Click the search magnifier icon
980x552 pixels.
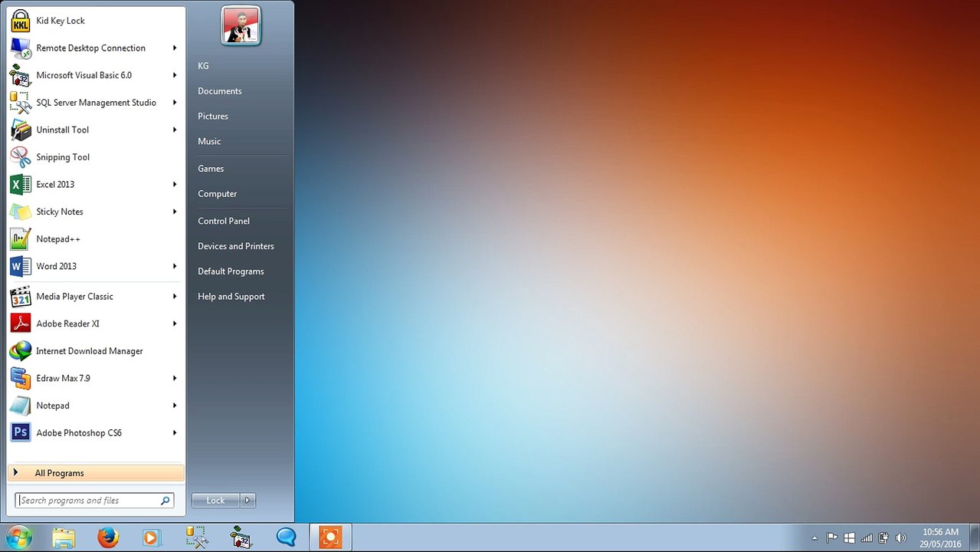pos(165,501)
